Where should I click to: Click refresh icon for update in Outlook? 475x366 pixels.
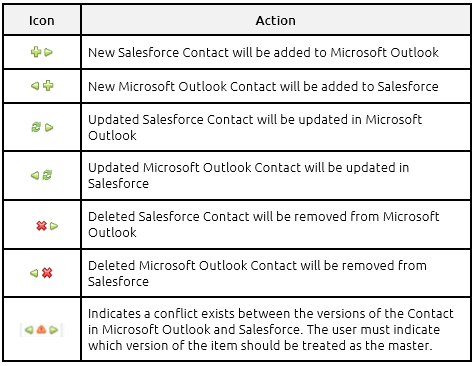(x=36, y=127)
